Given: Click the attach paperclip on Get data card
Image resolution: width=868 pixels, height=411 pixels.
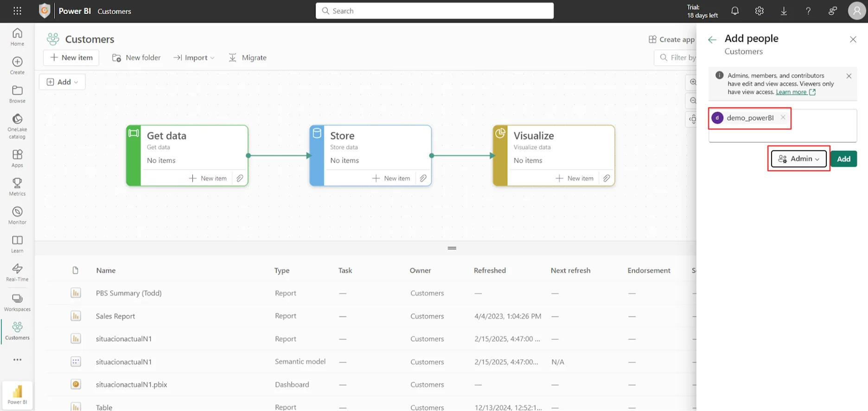Looking at the screenshot, I should [240, 178].
